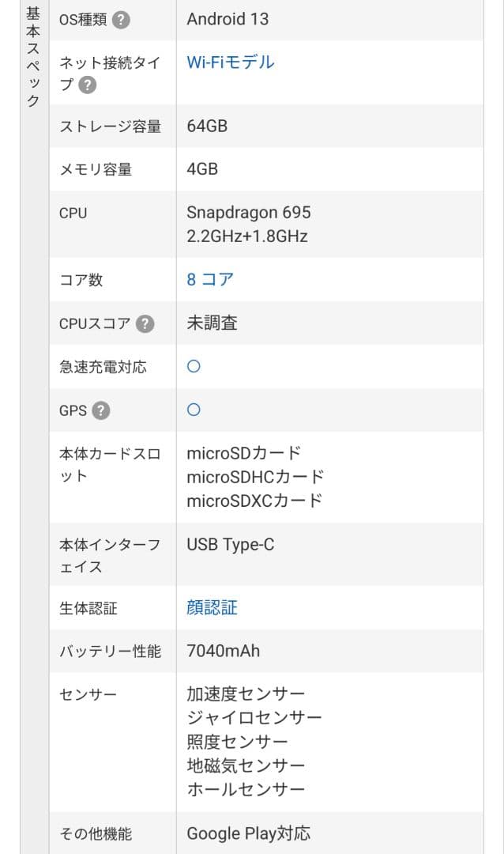The width and height of the screenshot is (504, 854).
Task: Open the 8 コア link
Action: (x=207, y=279)
